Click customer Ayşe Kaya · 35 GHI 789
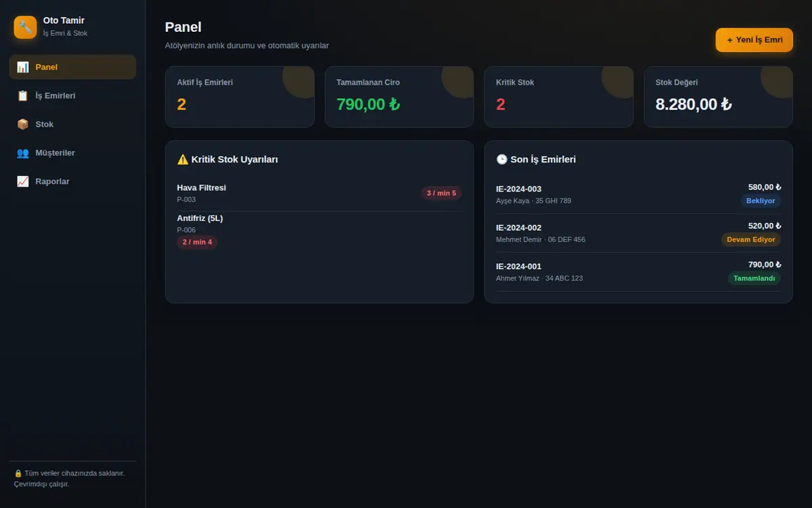The image size is (812, 508). pyautogui.click(x=533, y=201)
